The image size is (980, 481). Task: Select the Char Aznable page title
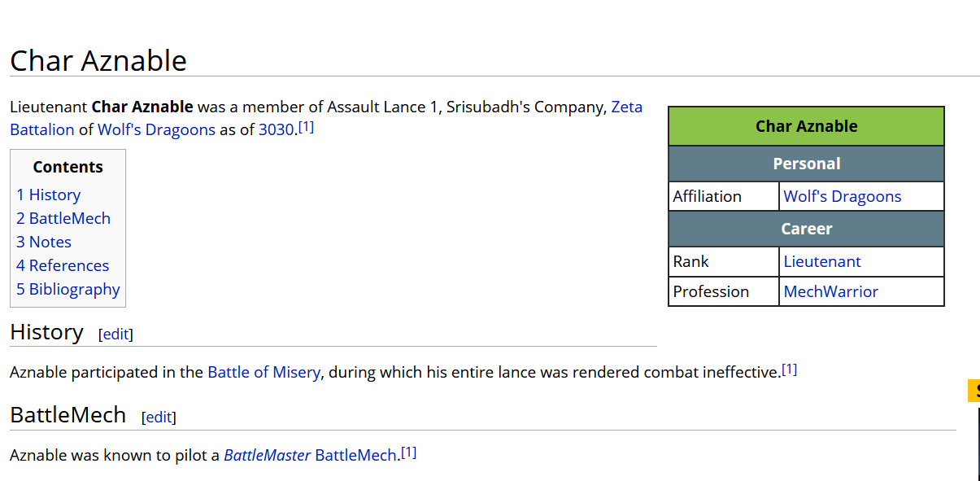coord(98,60)
